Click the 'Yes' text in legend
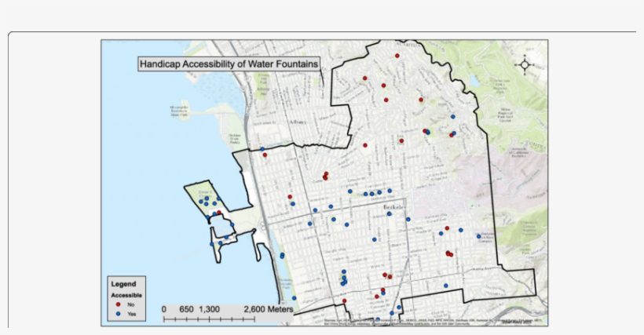 (131, 314)
